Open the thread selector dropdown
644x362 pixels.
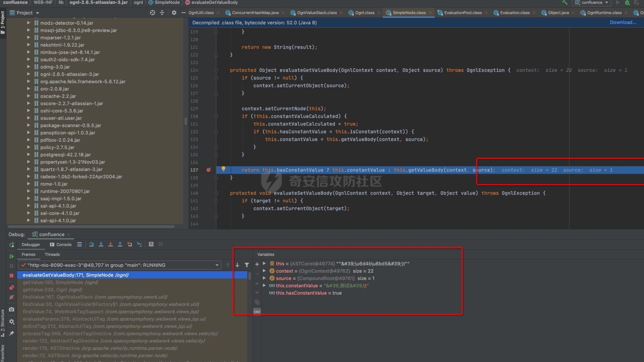tap(217, 265)
